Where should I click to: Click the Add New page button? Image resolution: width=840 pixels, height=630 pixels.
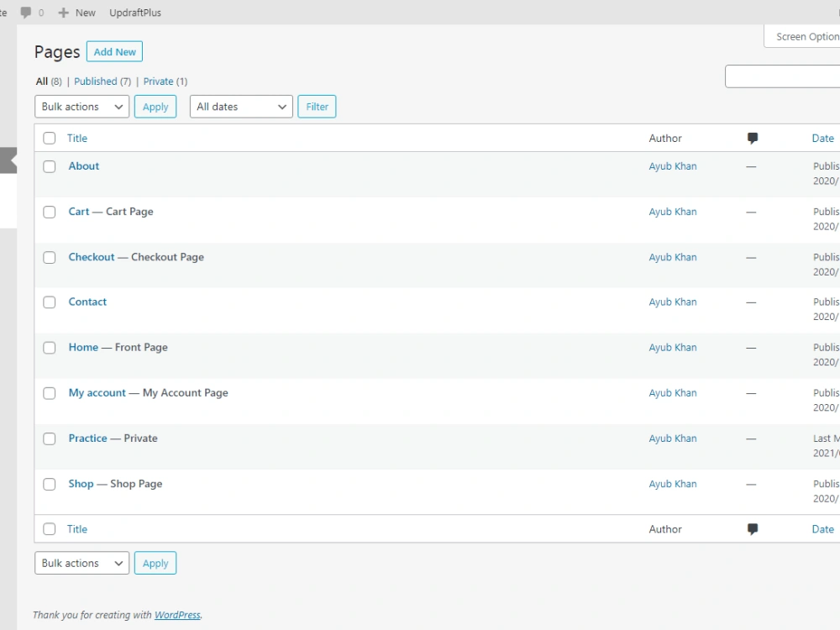(114, 51)
